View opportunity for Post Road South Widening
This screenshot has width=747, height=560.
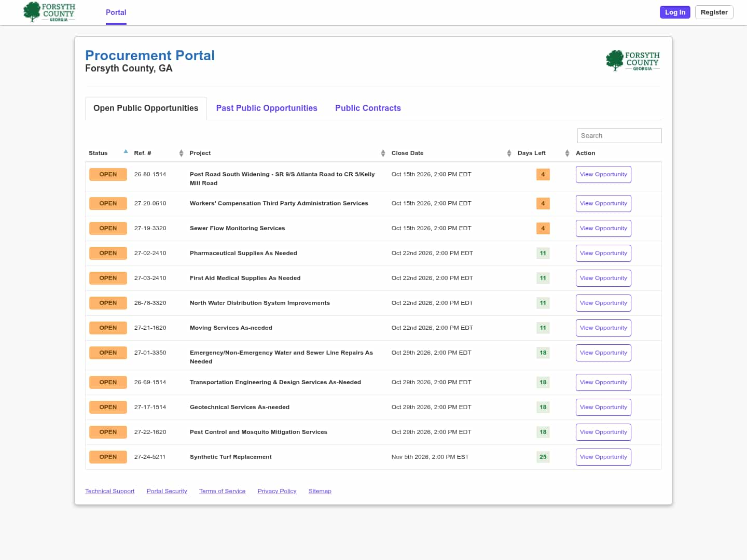(x=603, y=175)
